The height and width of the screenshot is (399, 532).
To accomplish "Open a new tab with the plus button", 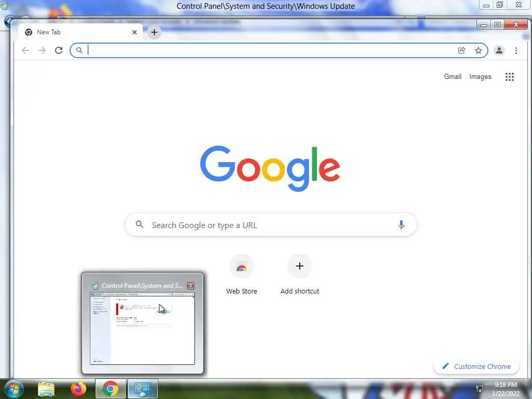I will click(154, 32).
